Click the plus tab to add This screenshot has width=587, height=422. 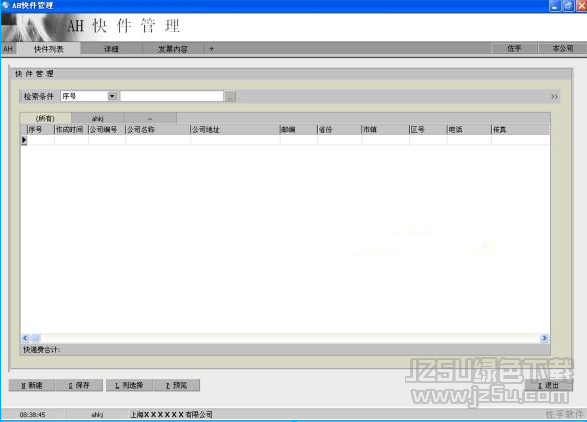(x=212, y=49)
